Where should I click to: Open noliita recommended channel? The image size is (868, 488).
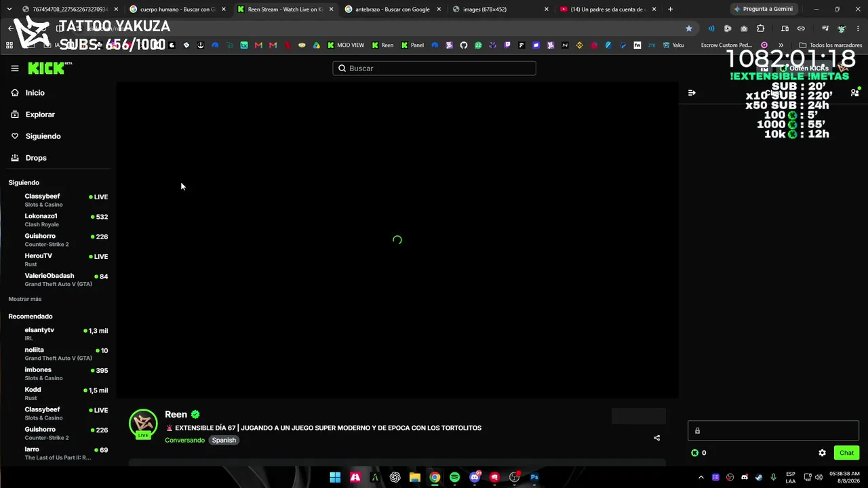58,353
